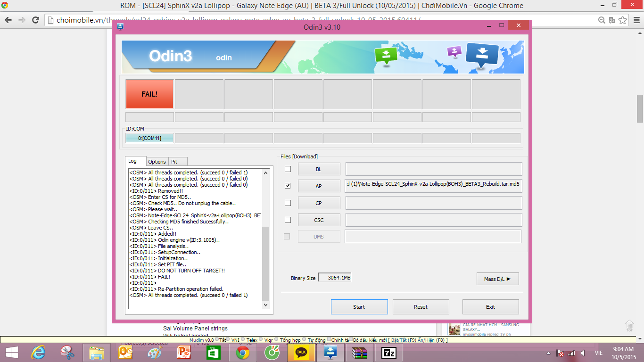This screenshot has height=362, width=644.
Task: Tick the CP file checkbox
Action: click(x=288, y=203)
